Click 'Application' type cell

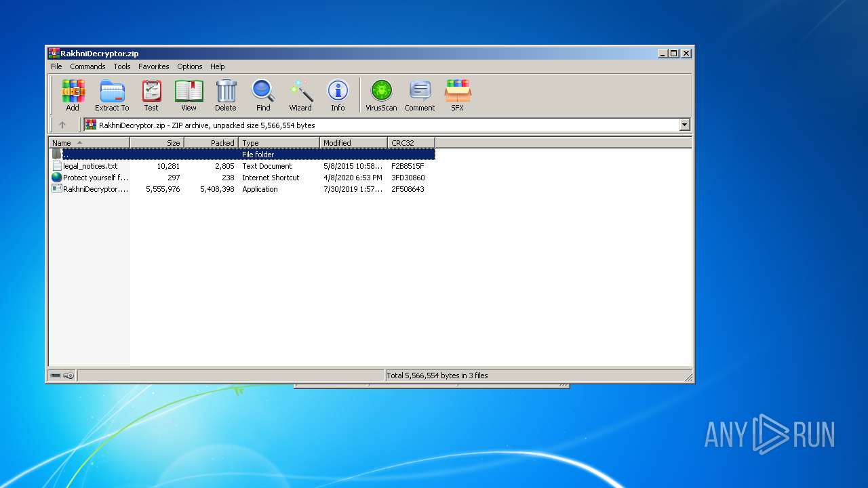[x=260, y=189]
